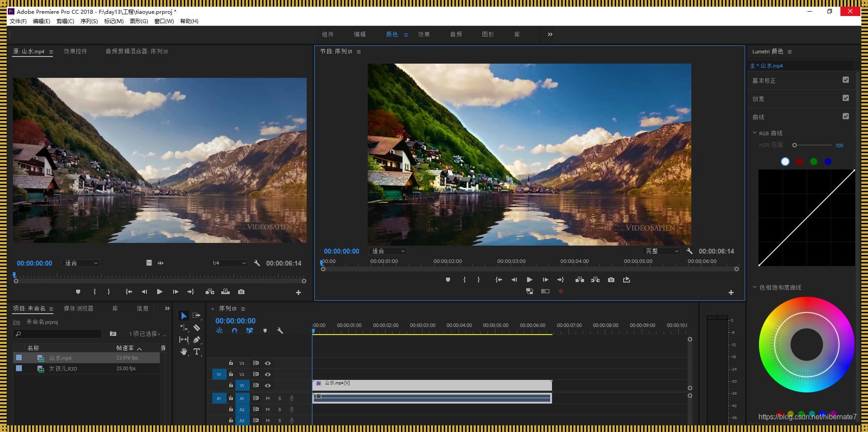Image resolution: width=868 pixels, height=432 pixels.
Task: Open Lumetri 颜色 panel menu
Action: [x=790, y=52]
